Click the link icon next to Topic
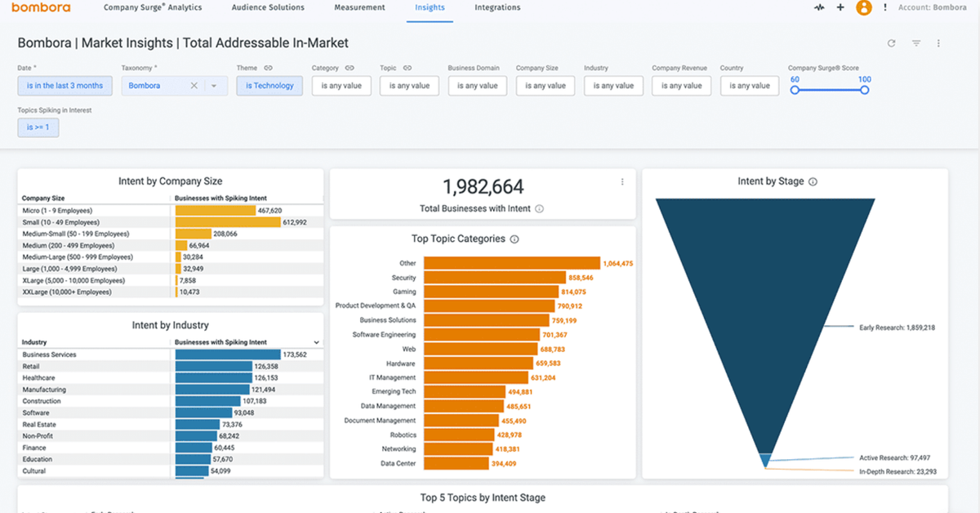 tap(408, 68)
